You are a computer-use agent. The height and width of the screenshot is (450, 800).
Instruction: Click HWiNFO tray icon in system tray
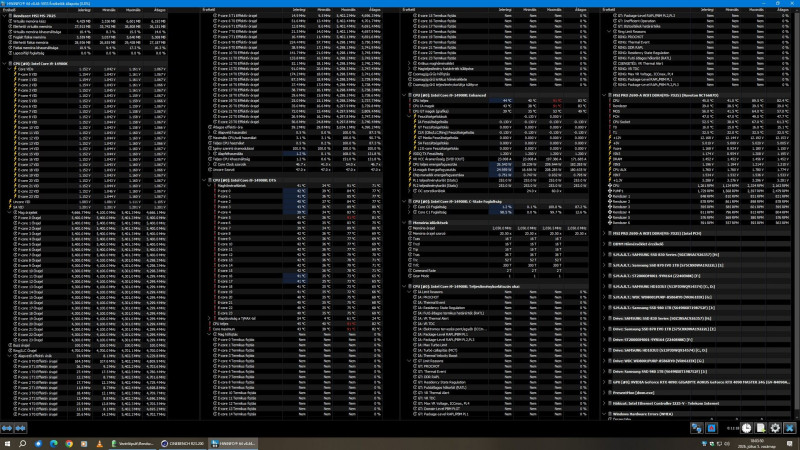(x=705, y=444)
